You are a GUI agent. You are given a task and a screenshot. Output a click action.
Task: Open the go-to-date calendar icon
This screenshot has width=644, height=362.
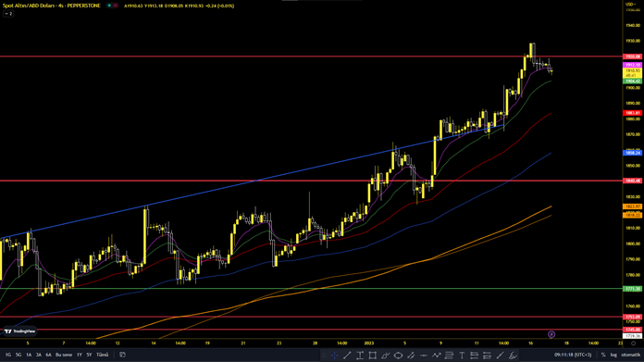pos(122,355)
